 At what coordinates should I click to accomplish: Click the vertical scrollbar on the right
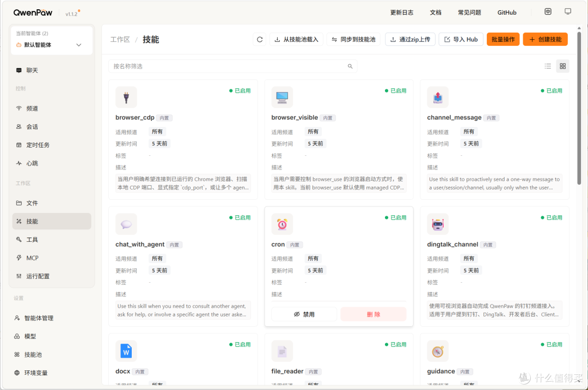coord(579,109)
